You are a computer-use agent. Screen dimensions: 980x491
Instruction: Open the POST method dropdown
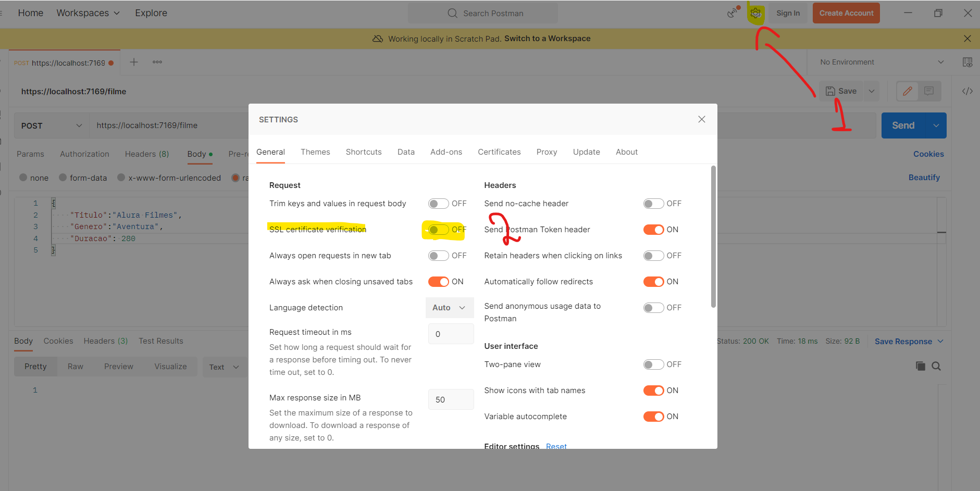point(52,125)
